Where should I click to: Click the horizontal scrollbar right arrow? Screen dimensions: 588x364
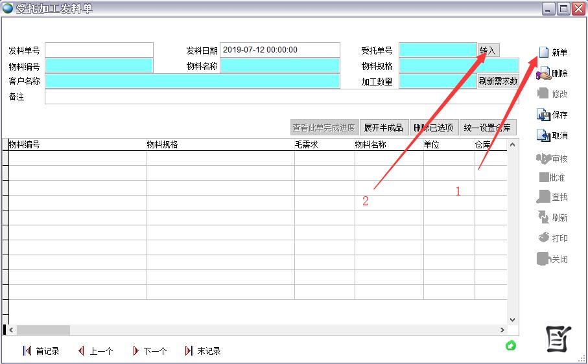click(502, 330)
